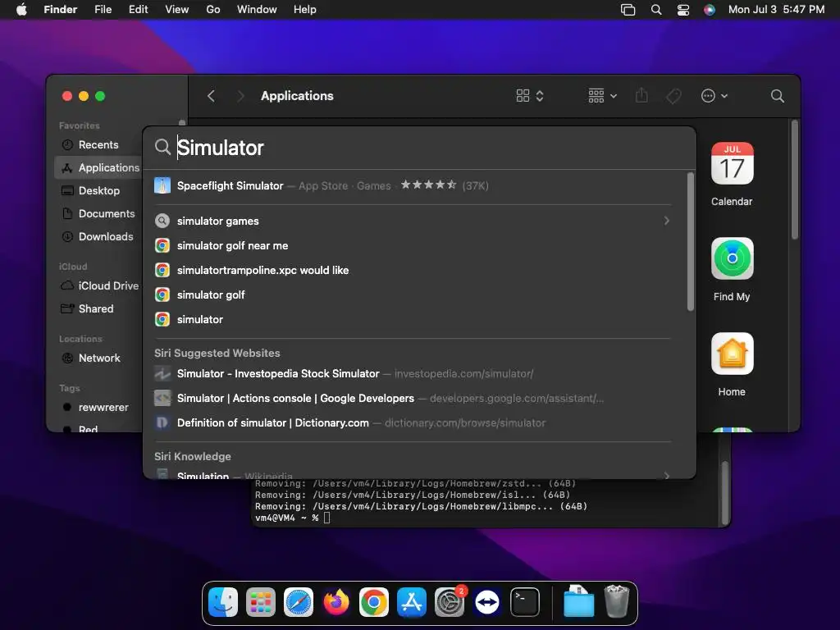Image resolution: width=840 pixels, height=630 pixels.
Task: Launch Google Chrome from the Dock
Action: [x=374, y=602]
